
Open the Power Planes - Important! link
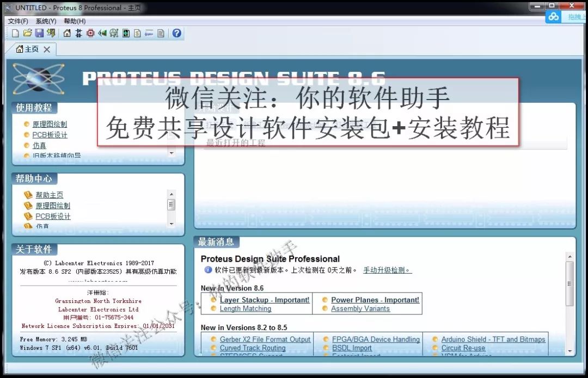pos(375,300)
